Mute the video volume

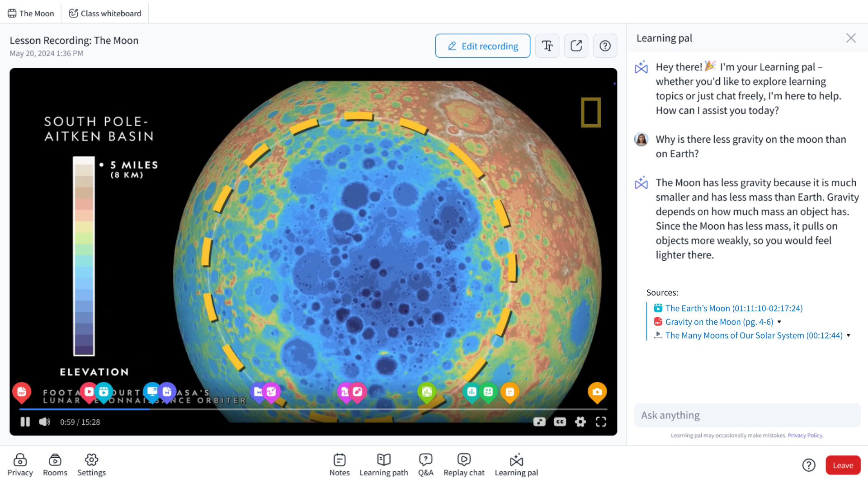pyautogui.click(x=44, y=422)
